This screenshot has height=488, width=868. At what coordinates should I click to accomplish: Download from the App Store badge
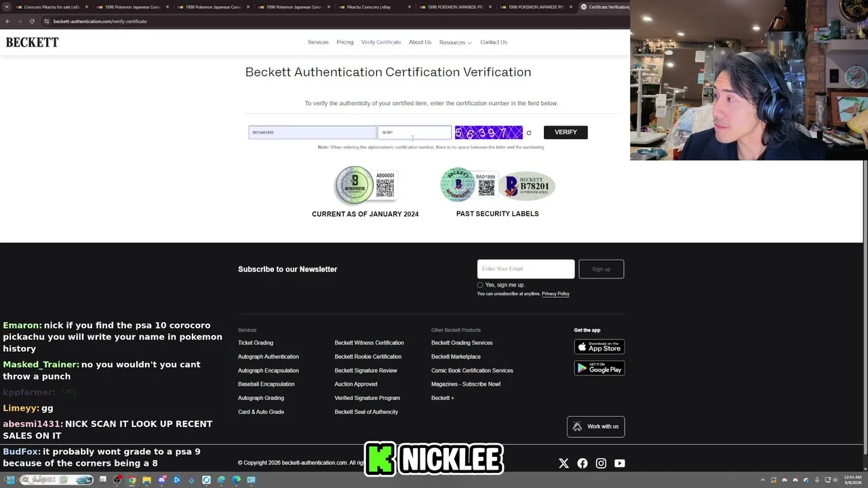pos(599,347)
